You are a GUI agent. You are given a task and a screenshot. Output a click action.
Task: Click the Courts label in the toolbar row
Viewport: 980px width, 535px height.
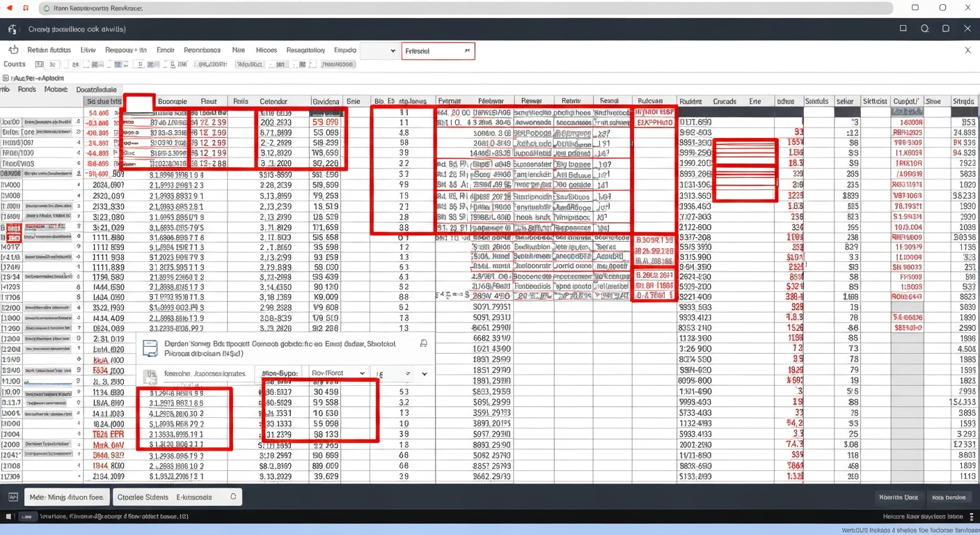(15, 64)
